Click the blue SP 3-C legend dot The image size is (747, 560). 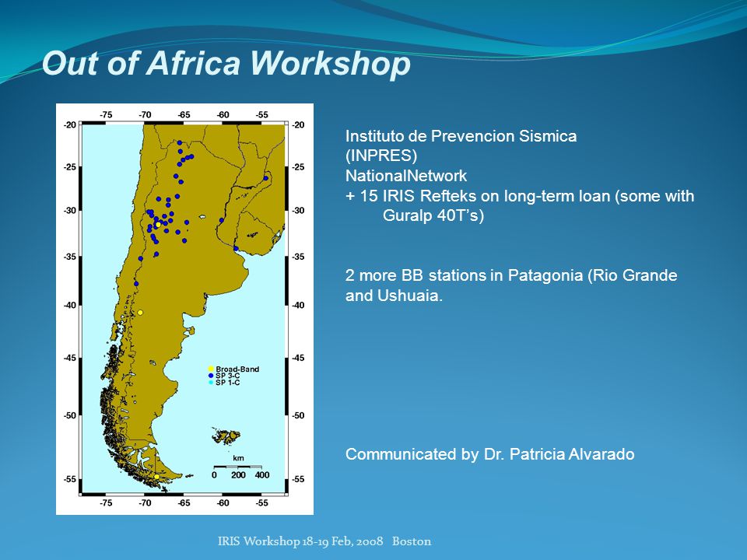[x=211, y=376]
